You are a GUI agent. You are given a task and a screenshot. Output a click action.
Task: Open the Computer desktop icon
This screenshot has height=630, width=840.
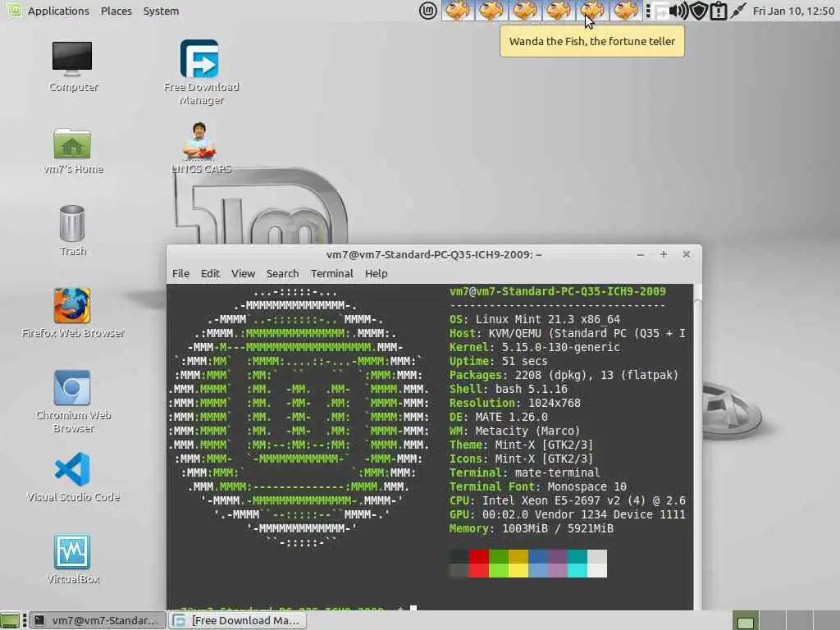(72, 66)
